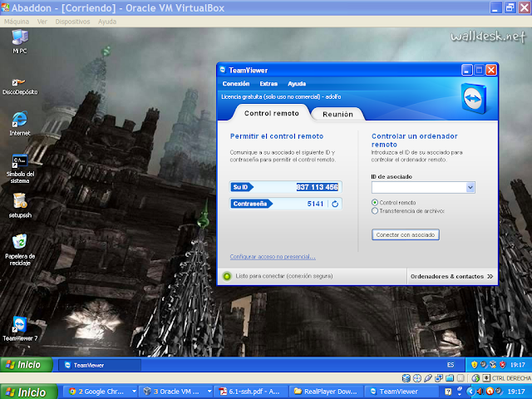Open the VirtualBox Ayuda menu
The width and height of the screenshot is (532, 399).
pos(107,22)
